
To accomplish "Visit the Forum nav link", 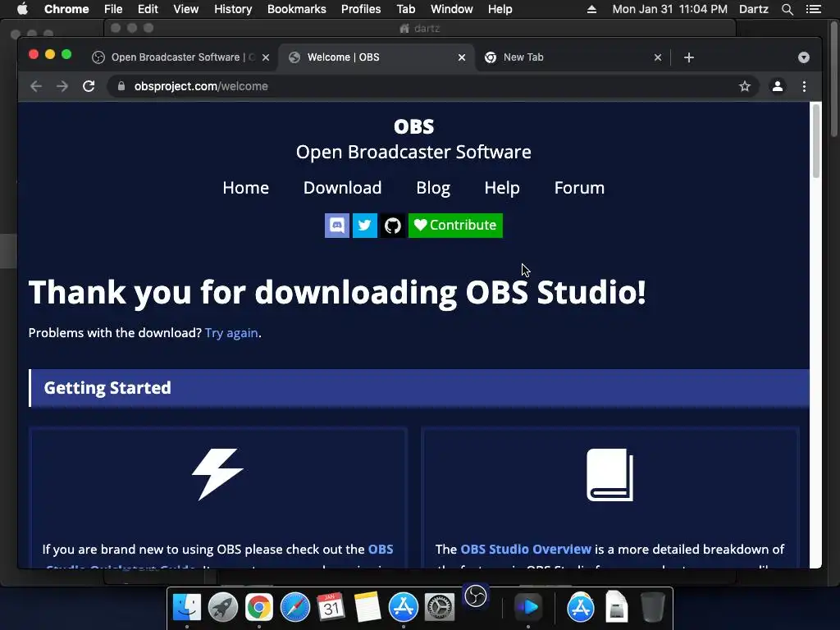I will tap(579, 188).
